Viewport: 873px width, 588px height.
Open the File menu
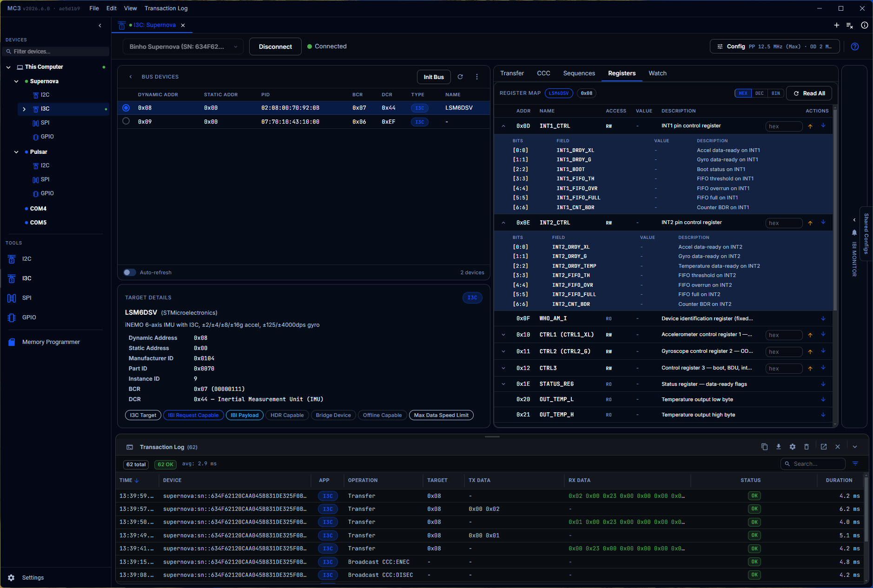click(x=94, y=8)
